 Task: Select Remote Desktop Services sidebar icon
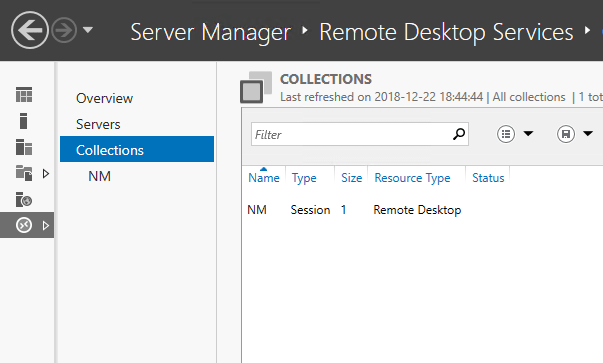pyautogui.click(x=24, y=225)
